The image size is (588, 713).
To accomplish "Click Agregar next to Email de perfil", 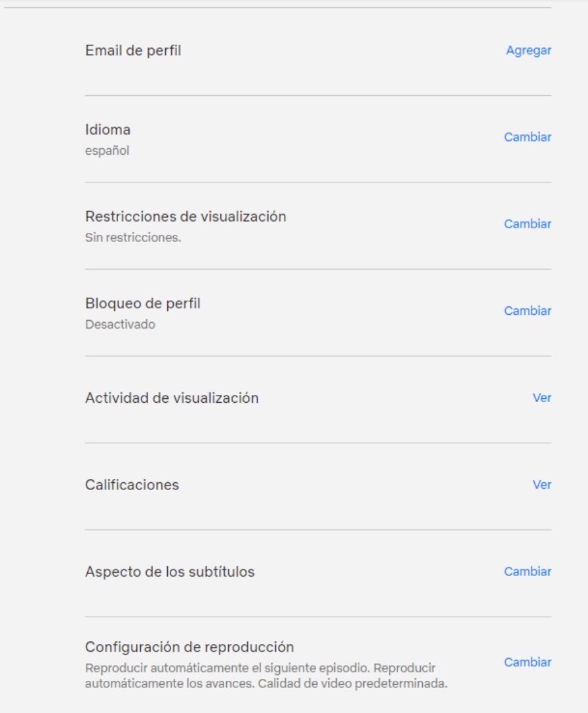I will coord(528,51).
